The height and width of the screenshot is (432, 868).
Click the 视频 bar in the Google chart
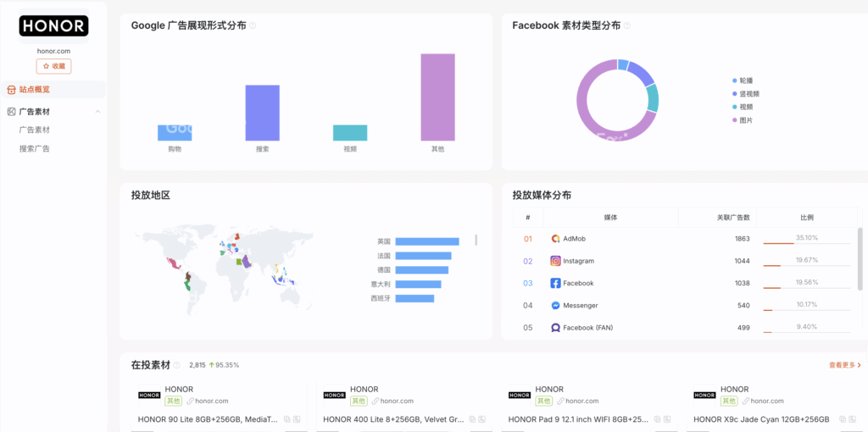pyautogui.click(x=350, y=133)
